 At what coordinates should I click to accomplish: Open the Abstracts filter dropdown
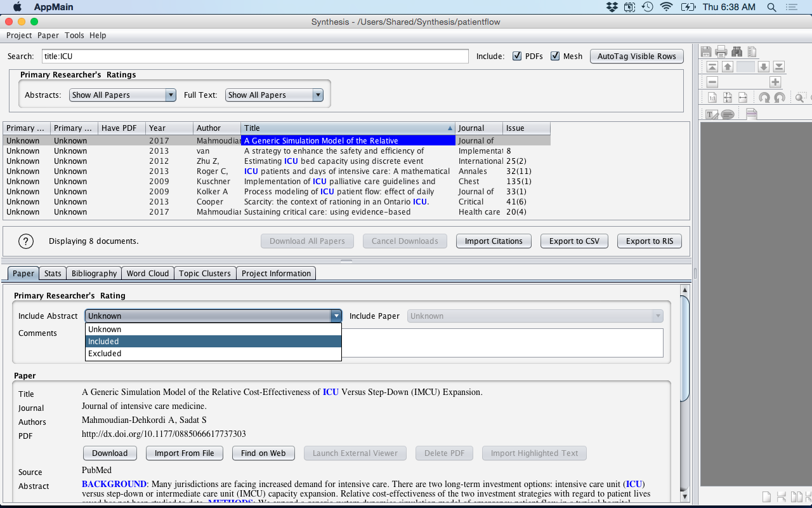[123, 95]
